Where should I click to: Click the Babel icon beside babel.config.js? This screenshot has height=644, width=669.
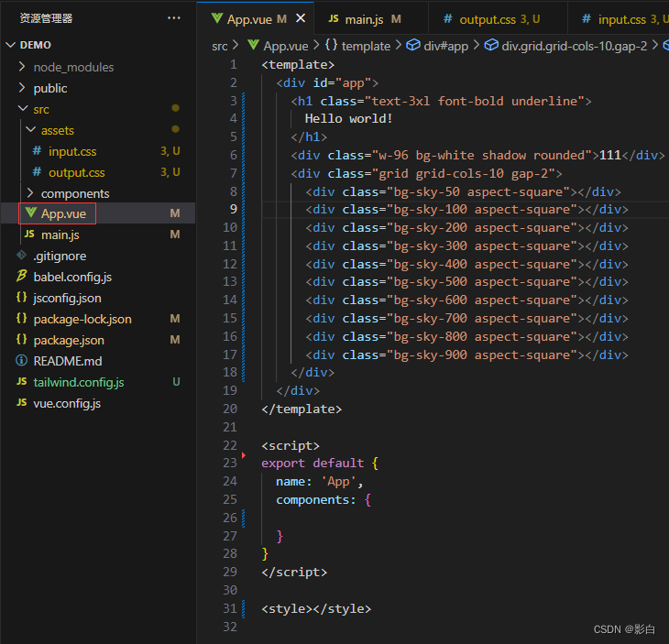click(x=21, y=276)
